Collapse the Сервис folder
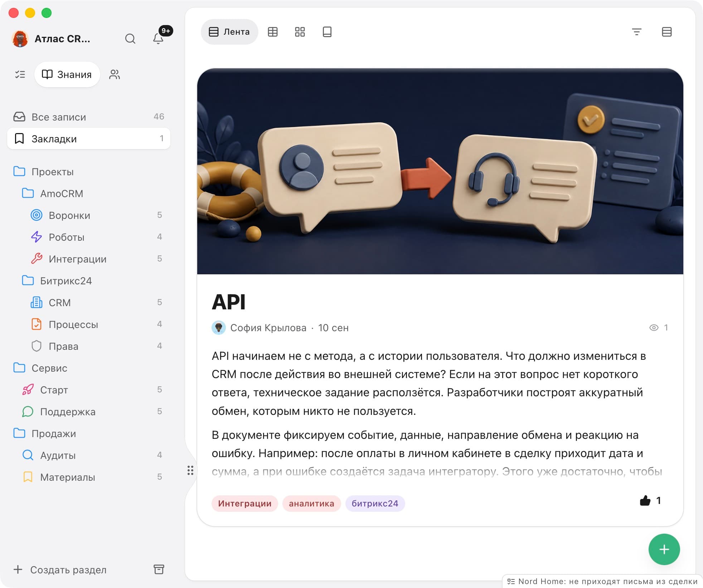The image size is (703, 588). click(x=89, y=368)
